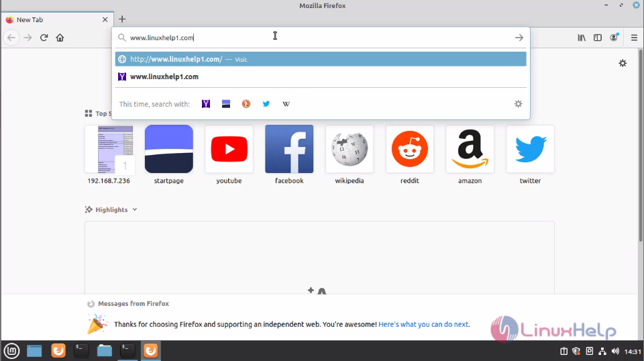
Task: Open the removable drives tray icon
Action: coord(590,351)
